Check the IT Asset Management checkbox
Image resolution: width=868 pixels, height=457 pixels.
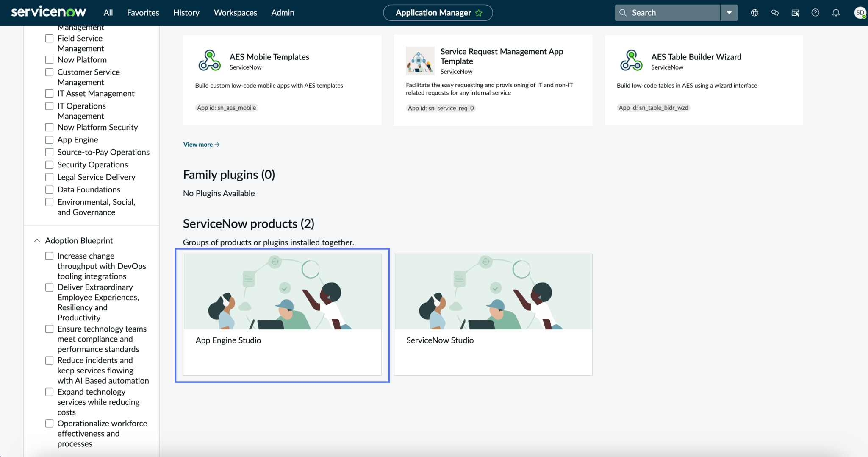tap(50, 93)
